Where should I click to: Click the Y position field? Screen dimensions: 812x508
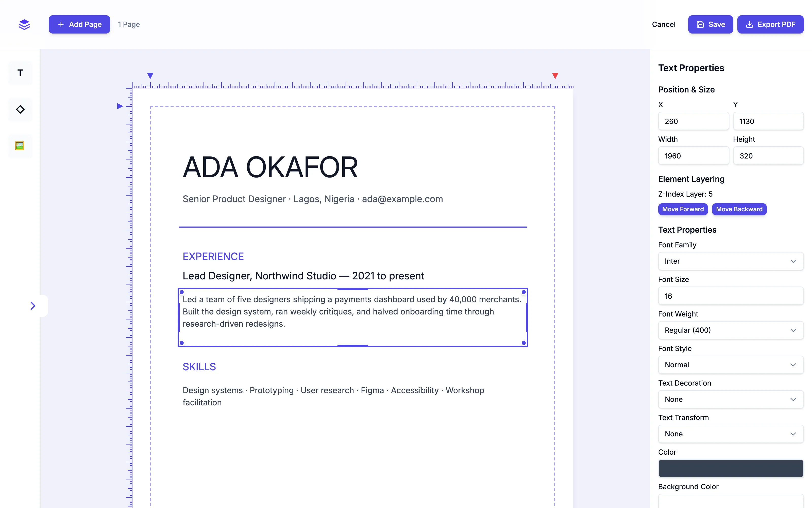pos(768,121)
